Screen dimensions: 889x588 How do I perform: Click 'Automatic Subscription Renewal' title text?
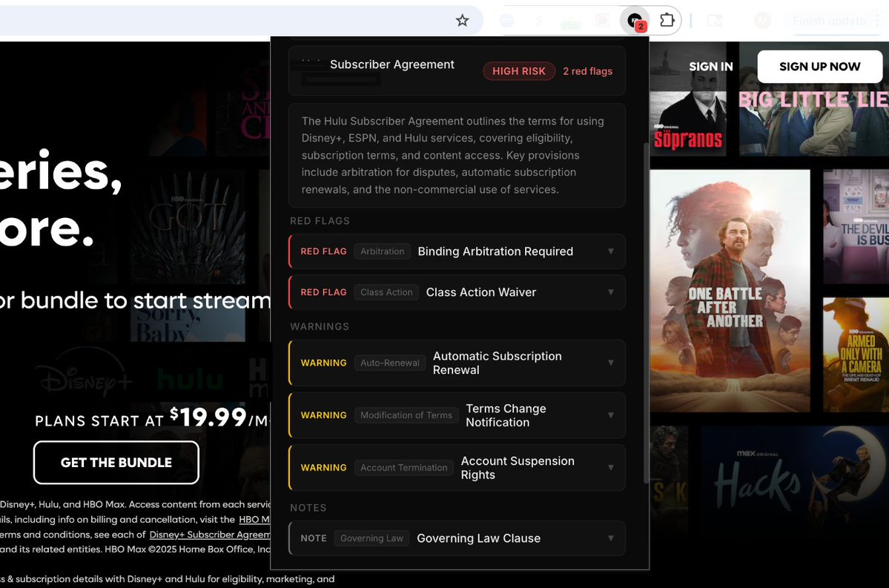(498, 363)
